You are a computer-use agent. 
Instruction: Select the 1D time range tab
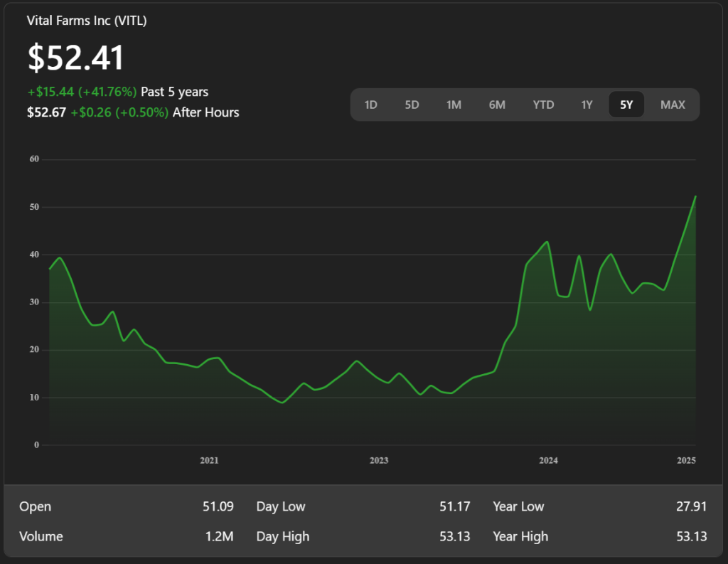pos(370,105)
